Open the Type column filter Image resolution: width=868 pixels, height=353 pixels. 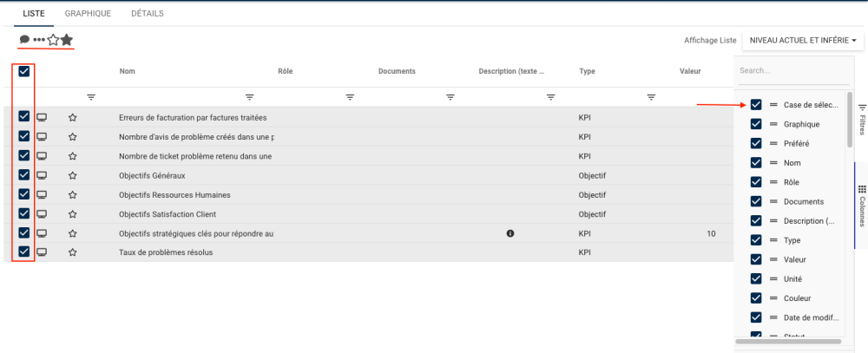651,97
